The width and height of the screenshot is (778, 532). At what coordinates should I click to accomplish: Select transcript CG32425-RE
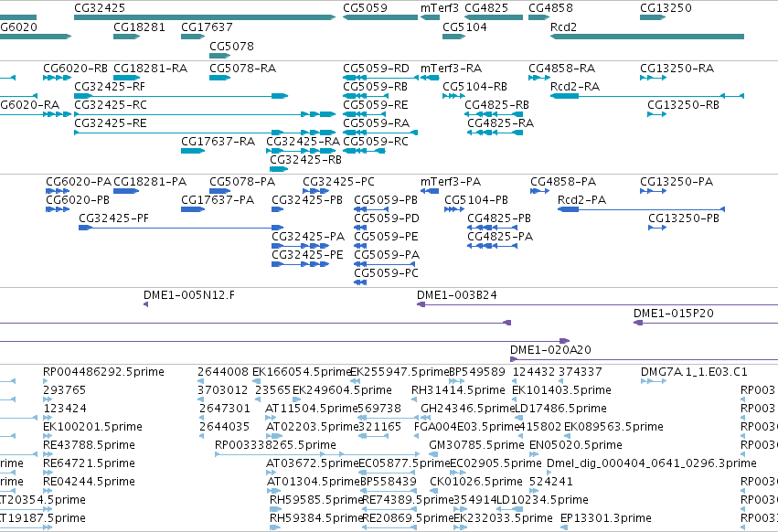pyautogui.click(x=111, y=123)
